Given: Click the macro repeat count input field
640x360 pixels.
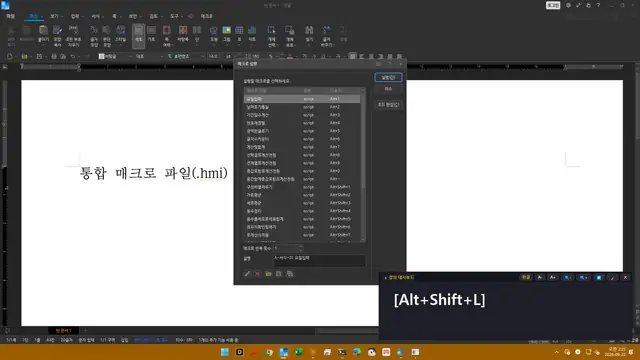Looking at the screenshot, I should tap(286, 248).
